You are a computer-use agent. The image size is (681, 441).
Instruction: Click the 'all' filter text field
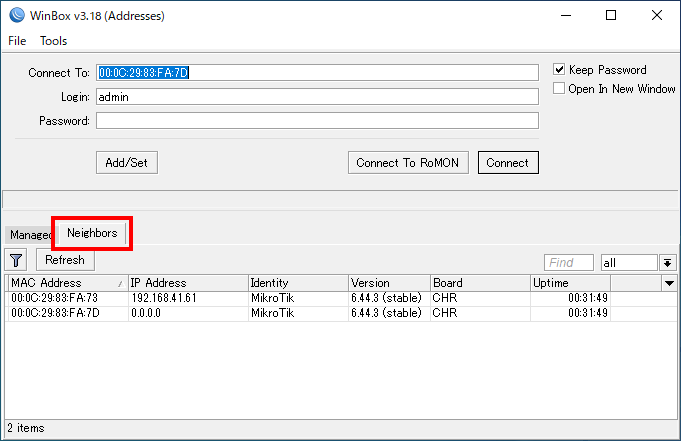click(x=629, y=263)
